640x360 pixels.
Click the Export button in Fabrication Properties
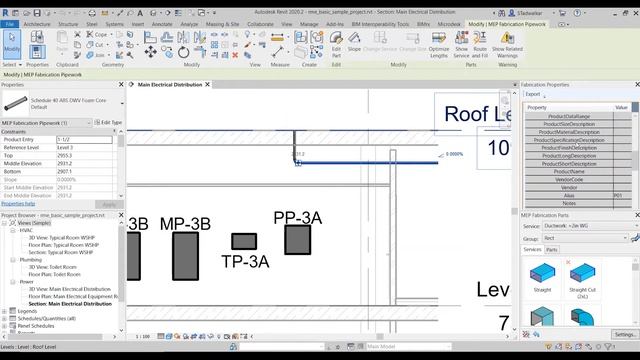pos(533,94)
